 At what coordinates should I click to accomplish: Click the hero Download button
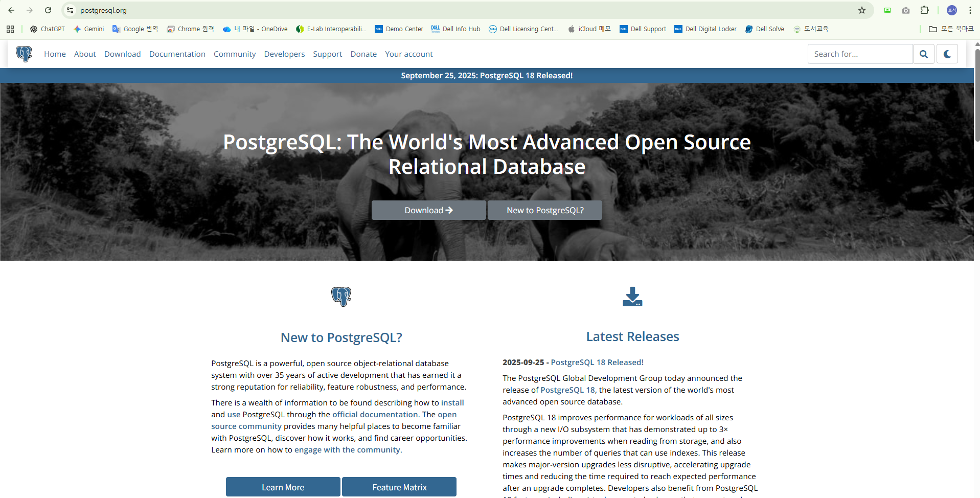[429, 210]
